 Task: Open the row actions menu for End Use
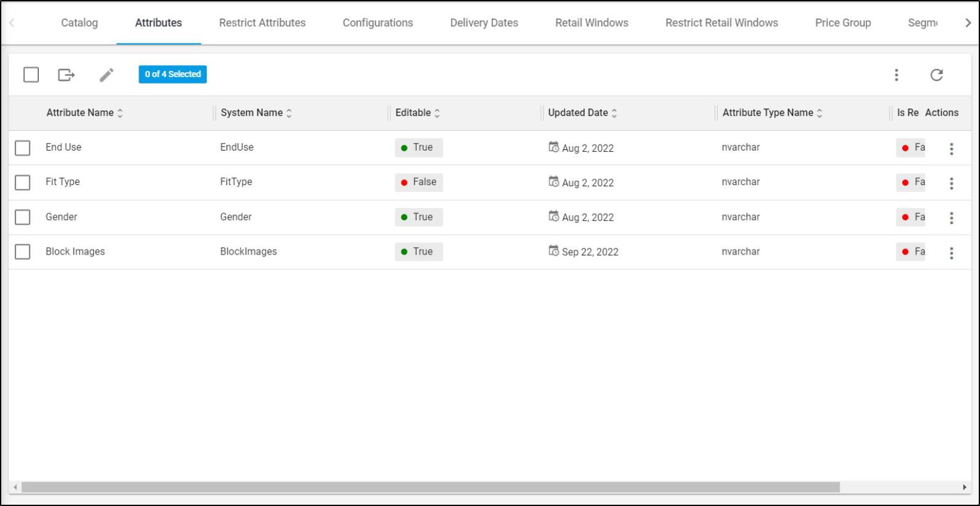951,148
